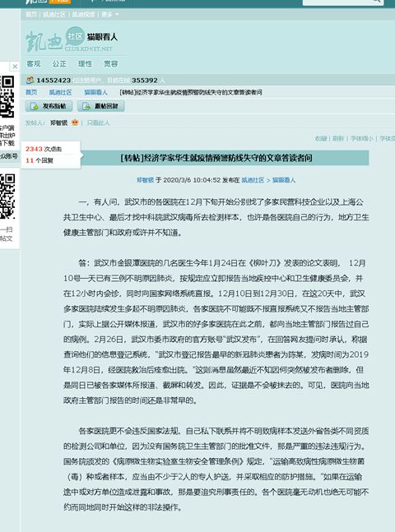Click the 刷新 link
395x532 pixels.
pos(338,138)
